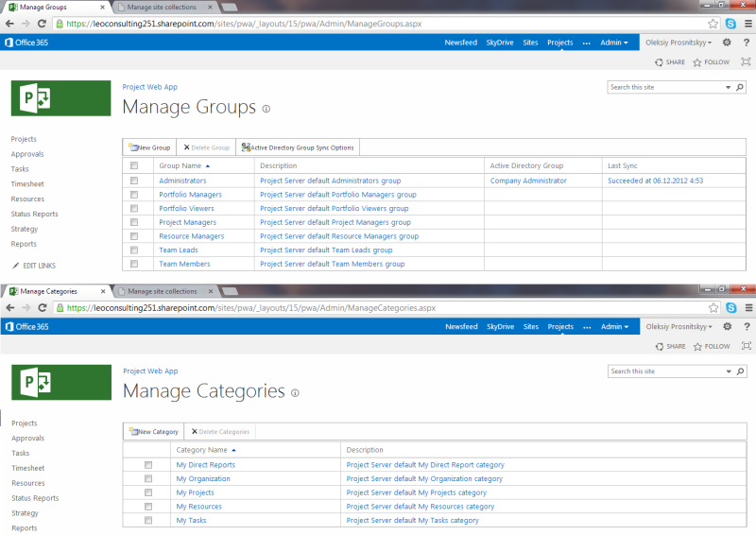
Task: Open Skype extension icon in Manage Groups window
Action: (x=730, y=24)
